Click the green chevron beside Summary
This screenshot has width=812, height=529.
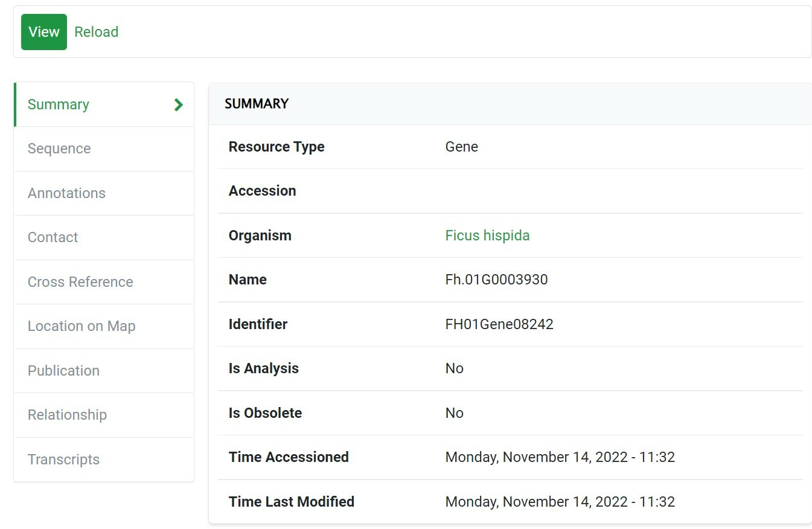pos(178,104)
